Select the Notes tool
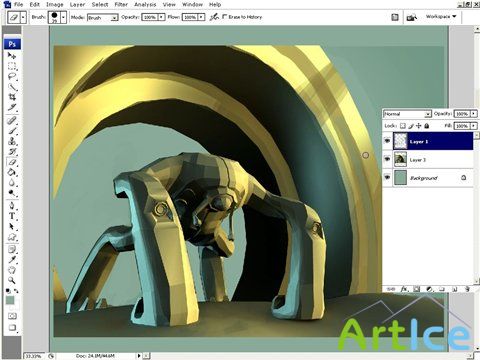Image resolution: width=480 pixels, height=360 pixels. tap(12, 249)
